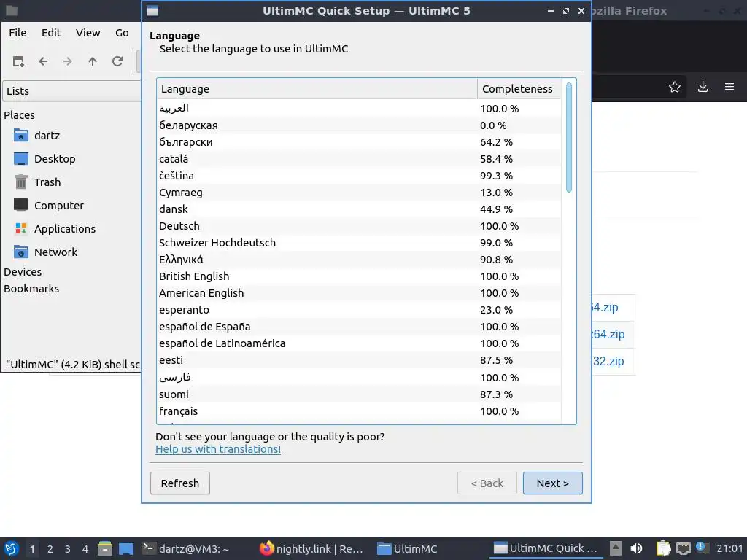Image resolution: width=747 pixels, height=560 pixels.
Task: Switch to virtual desktop 2
Action: (50, 549)
